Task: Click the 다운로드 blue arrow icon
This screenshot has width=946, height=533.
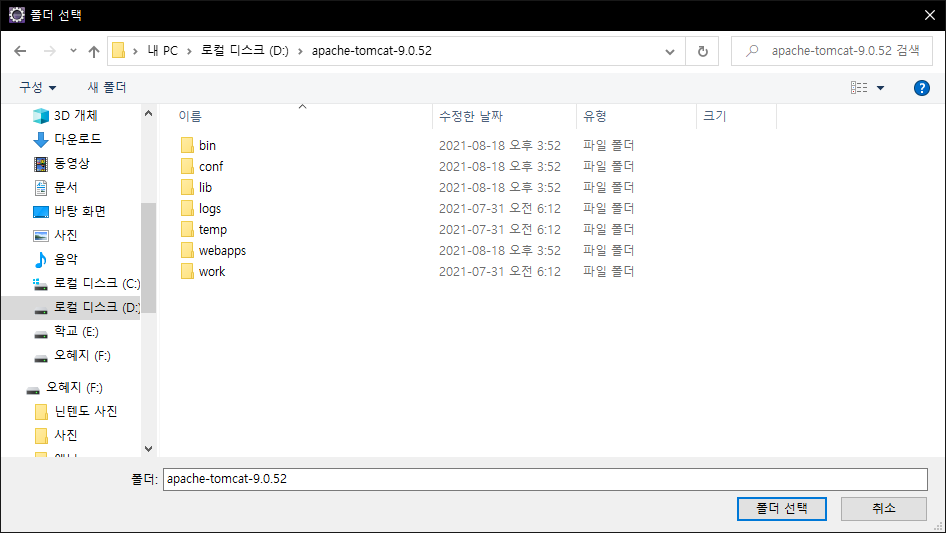Action: pyautogui.click(x=40, y=140)
